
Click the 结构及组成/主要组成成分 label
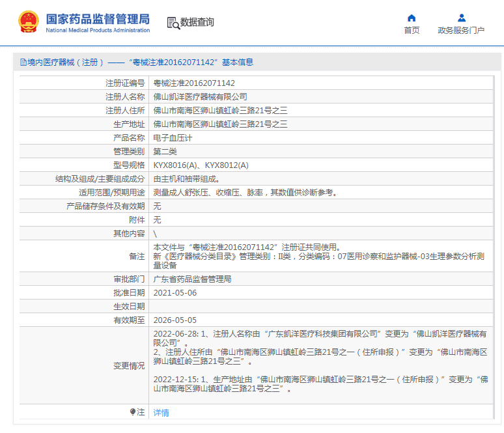[100, 178]
